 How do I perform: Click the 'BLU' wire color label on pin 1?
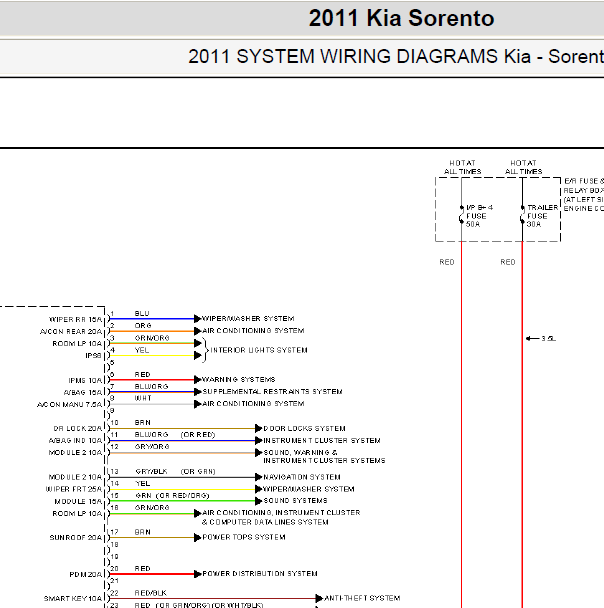click(142, 313)
